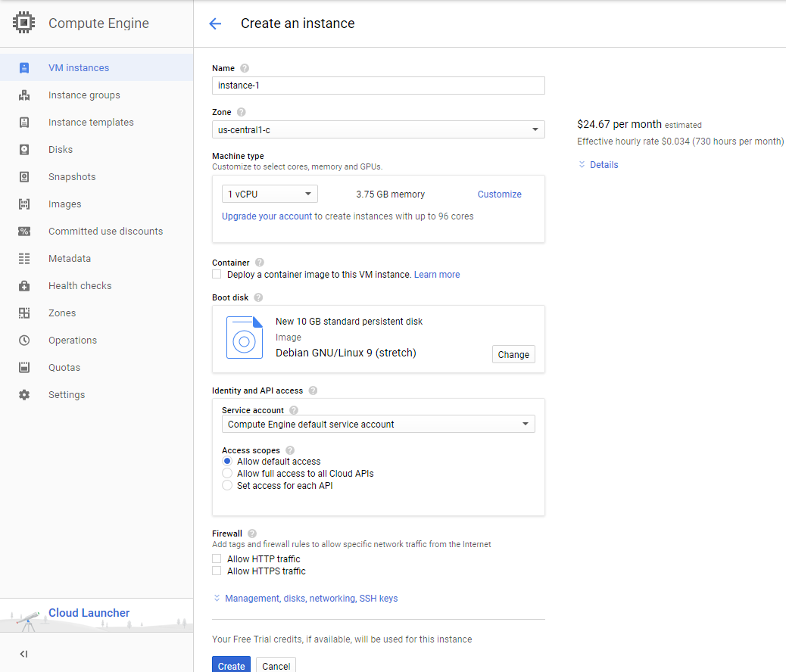Open help tooltip for Firewall
Screen dimensions: 786x672
[x=252, y=534]
